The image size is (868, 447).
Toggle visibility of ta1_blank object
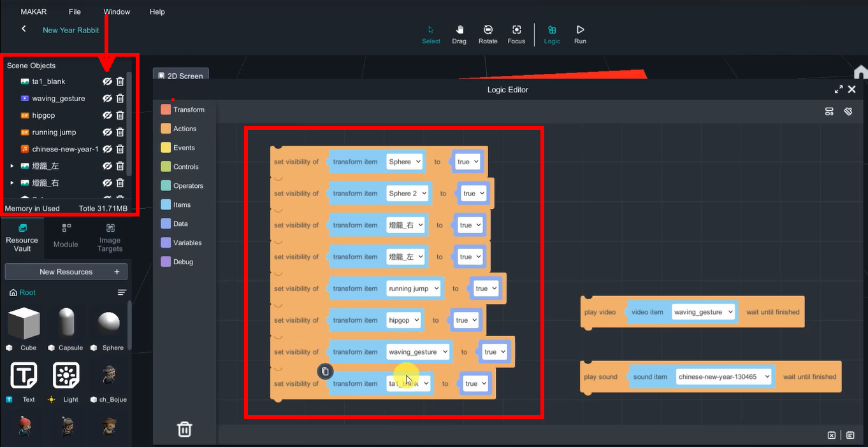click(x=107, y=82)
